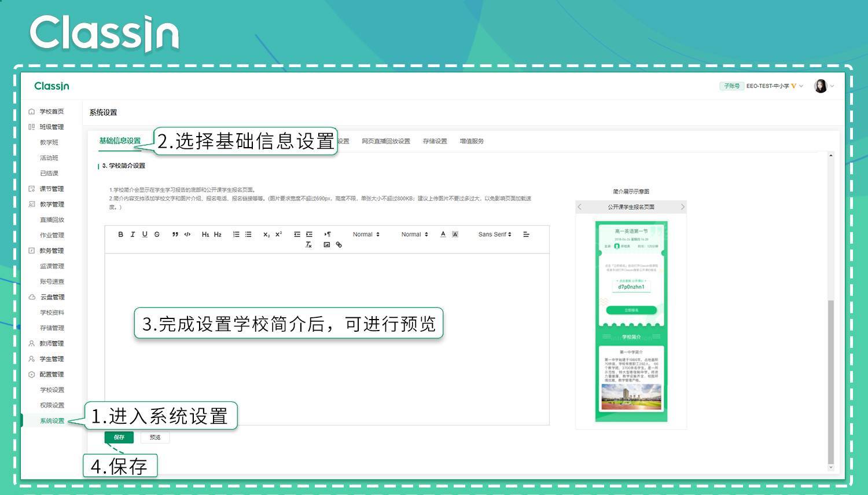Viewport: 868px width, 495px height.
Task: Toggle italic formatting in the editor
Action: pyautogui.click(x=133, y=234)
